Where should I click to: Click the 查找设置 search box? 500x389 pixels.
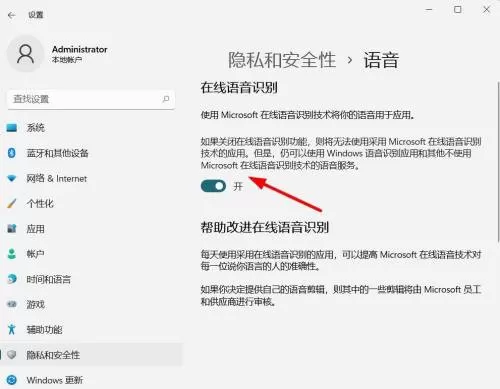pos(91,99)
